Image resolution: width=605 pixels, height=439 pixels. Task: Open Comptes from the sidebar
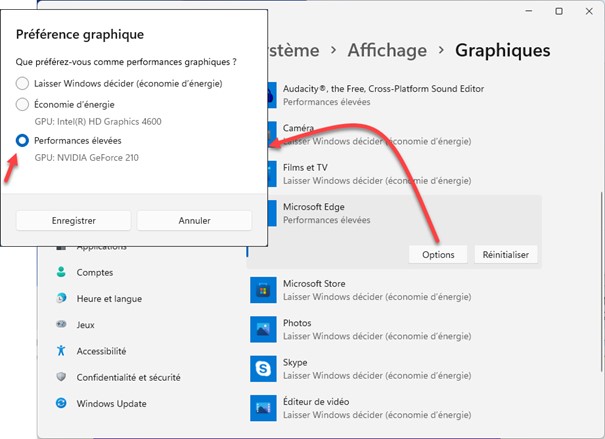click(x=94, y=272)
